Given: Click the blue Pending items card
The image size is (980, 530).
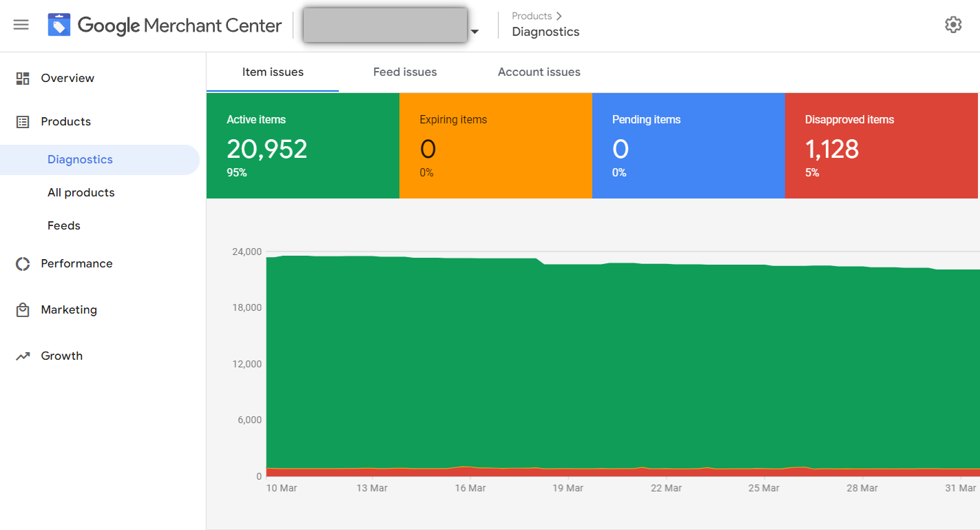Looking at the screenshot, I should pyautogui.click(x=688, y=145).
